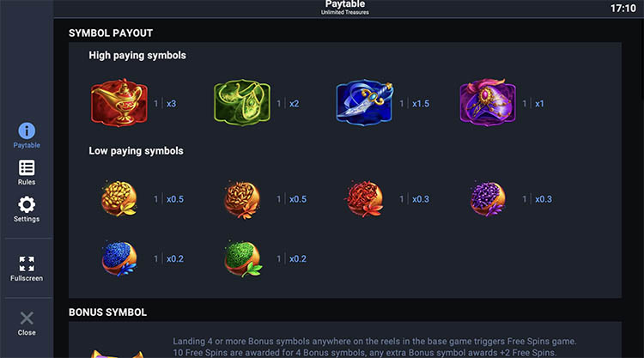Toggle Fullscreen mode
Viewport: 644px width, 358px height.
tap(27, 269)
